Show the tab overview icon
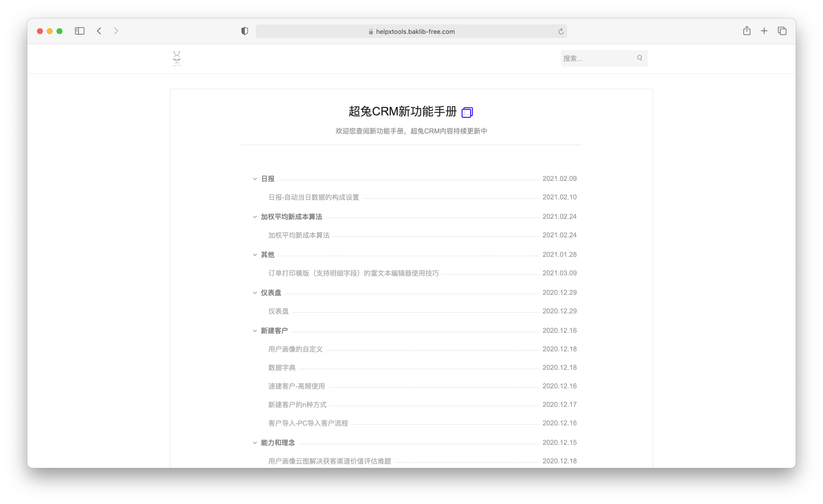 (782, 31)
